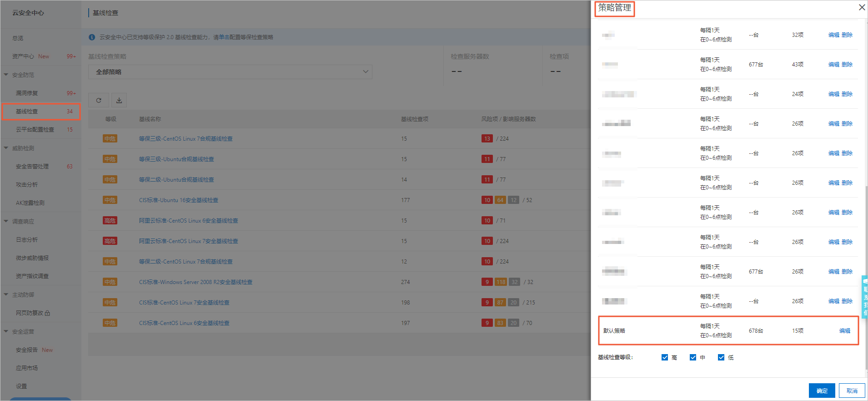868x401 pixels.
Task: Click the 等级 column header
Action: [111, 119]
